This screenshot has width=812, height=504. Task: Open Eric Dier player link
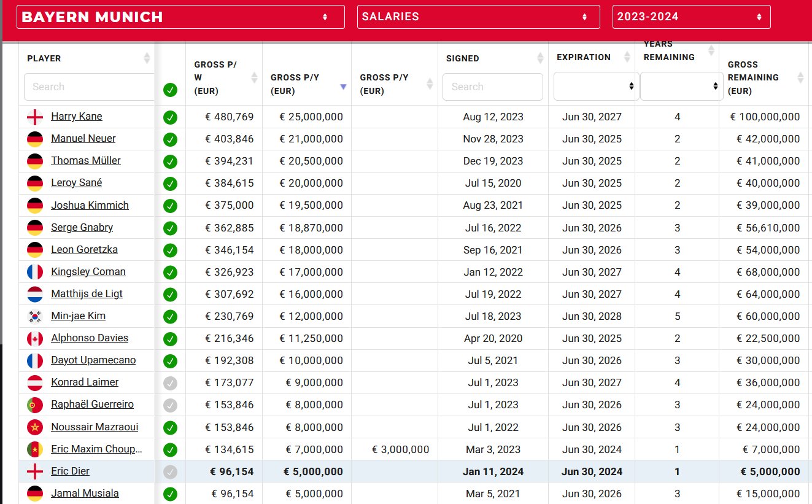point(71,471)
